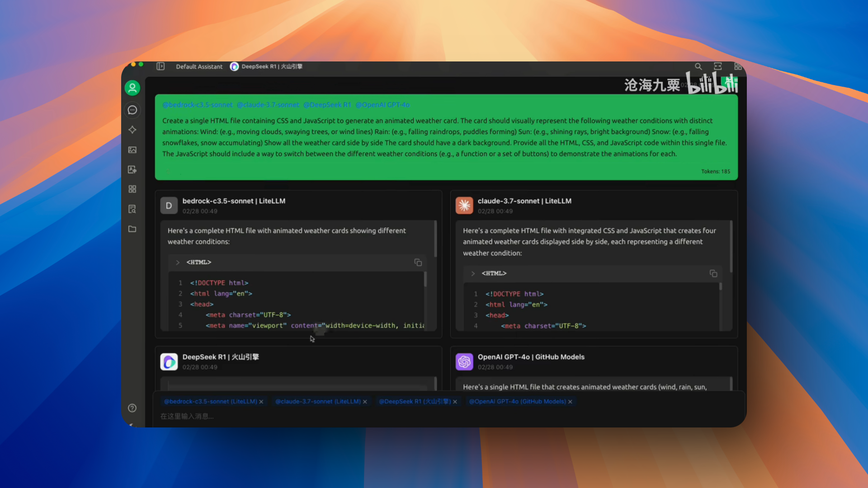This screenshot has height=488, width=868.
Task: Click the help question mark icon
Action: (132, 408)
